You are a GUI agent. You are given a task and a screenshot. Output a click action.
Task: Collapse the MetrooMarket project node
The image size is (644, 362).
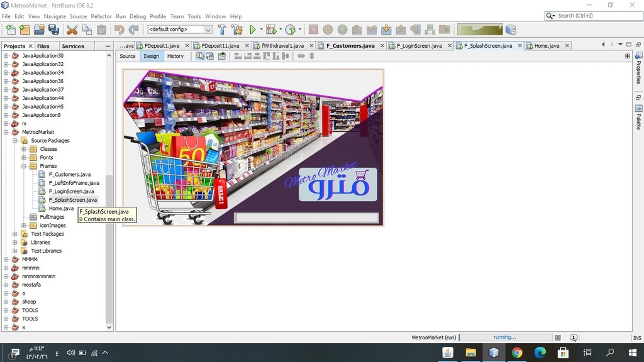tap(6, 132)
